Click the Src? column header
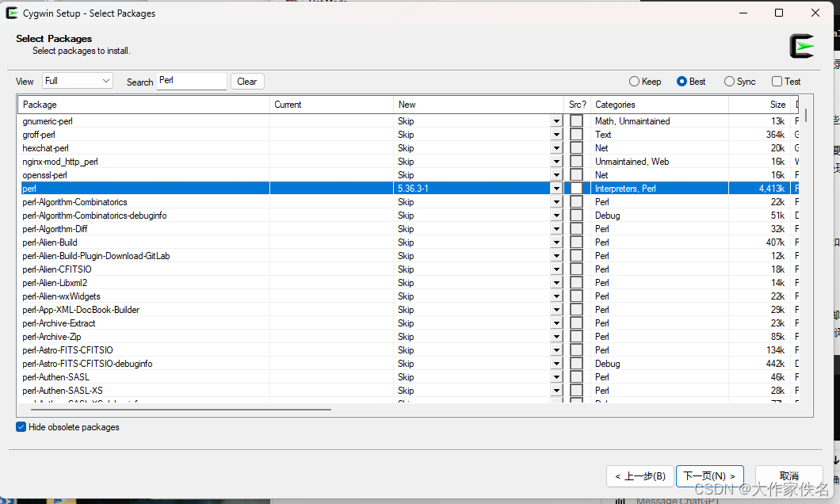 [577, 105]
